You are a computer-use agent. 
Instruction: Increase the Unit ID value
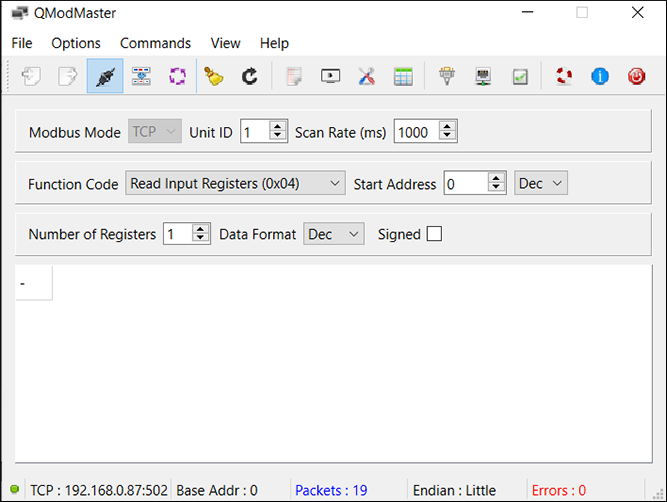[278, 126]
